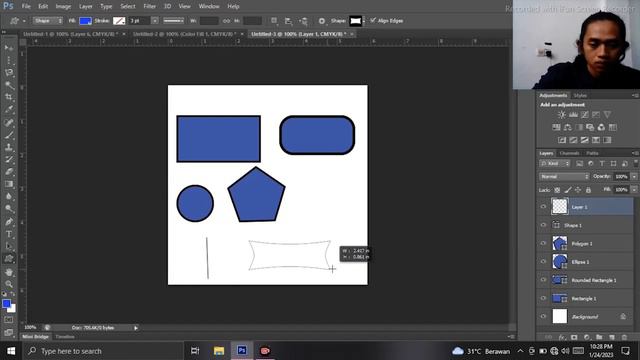Hide Ellipse 1 layer visibility
This screenshot has height=360, width=640.
(543, 262)
